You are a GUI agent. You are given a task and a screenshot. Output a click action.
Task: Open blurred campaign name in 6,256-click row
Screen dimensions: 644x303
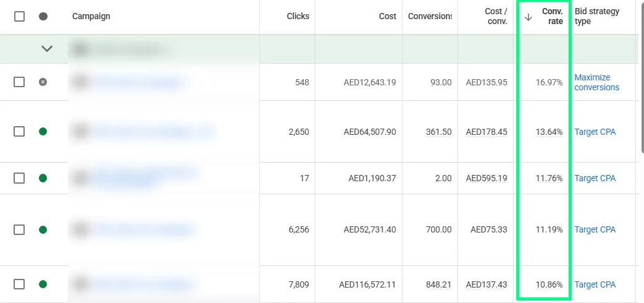pyautogui.click(x=143, y=229)
